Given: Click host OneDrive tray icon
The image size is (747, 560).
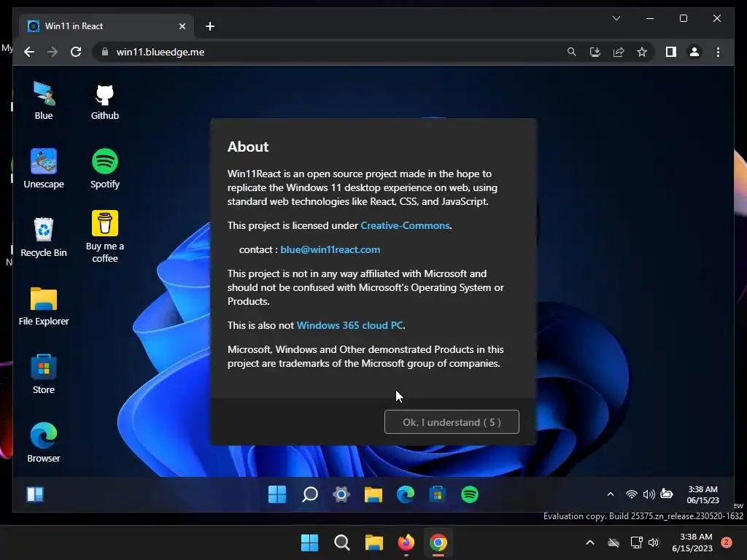Looking at the screenshot, I should (x=614, y=542).
